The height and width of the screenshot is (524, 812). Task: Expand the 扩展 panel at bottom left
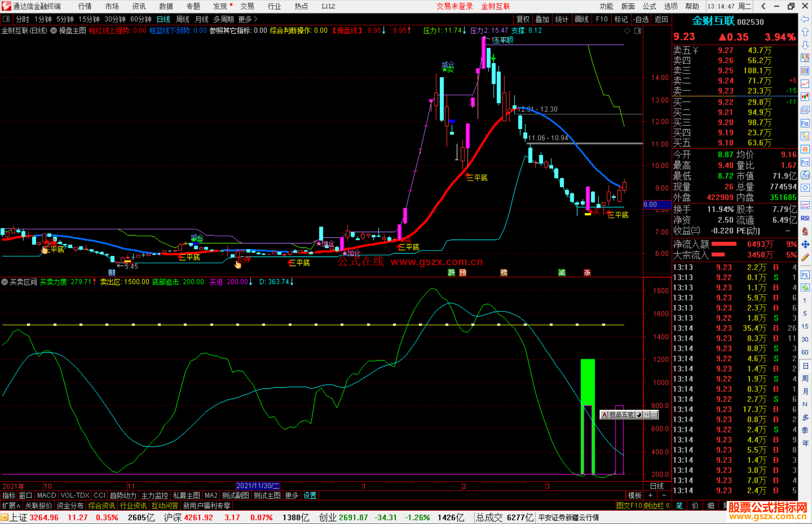(11, 506)
